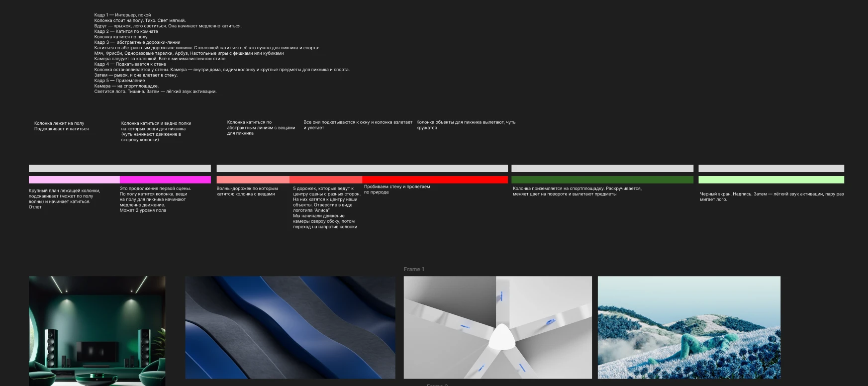This screenshot has height=386, width=868.
Task: Select caption 'Колонка объекты для пикника вылетают…'
Action: [466, 125]
